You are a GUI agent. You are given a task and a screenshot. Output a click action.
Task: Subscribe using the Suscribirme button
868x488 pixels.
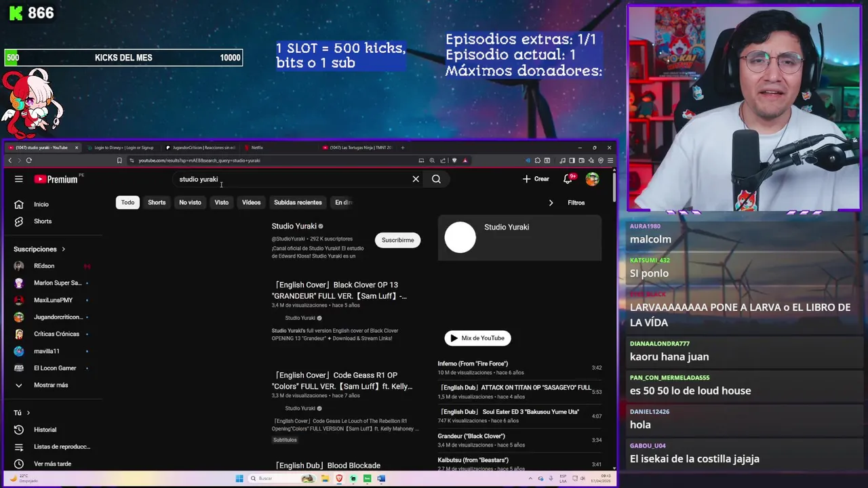click(x=397, y=240)
